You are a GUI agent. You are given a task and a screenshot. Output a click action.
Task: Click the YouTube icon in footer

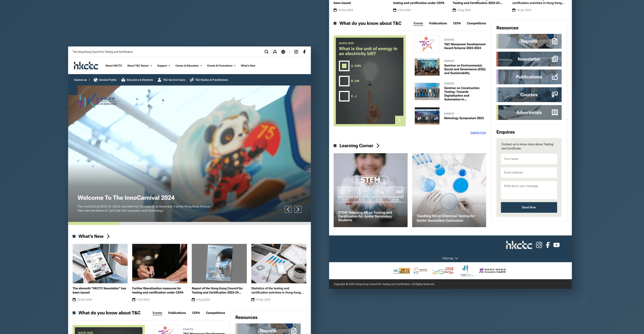[x=556, y=245]
